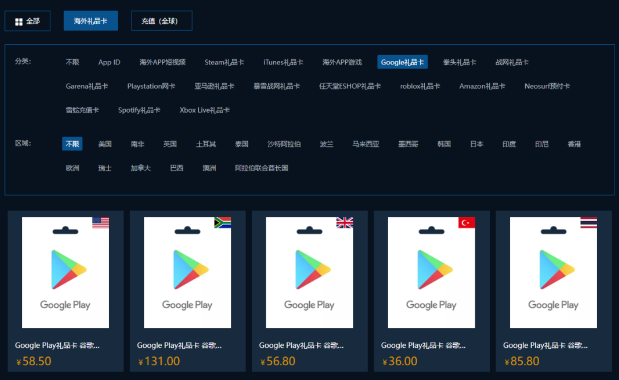Open the Google Play card image priced ¥36.00

point(431,272)
